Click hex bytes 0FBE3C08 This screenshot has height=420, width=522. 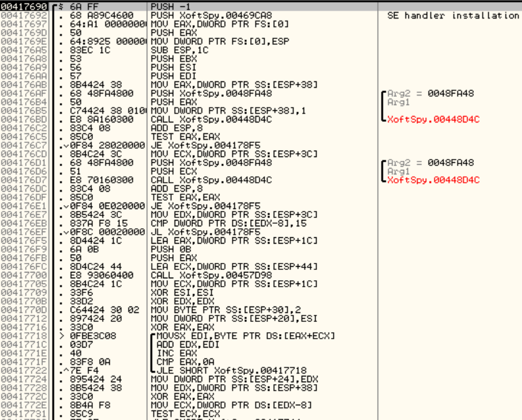coord(93,335)
